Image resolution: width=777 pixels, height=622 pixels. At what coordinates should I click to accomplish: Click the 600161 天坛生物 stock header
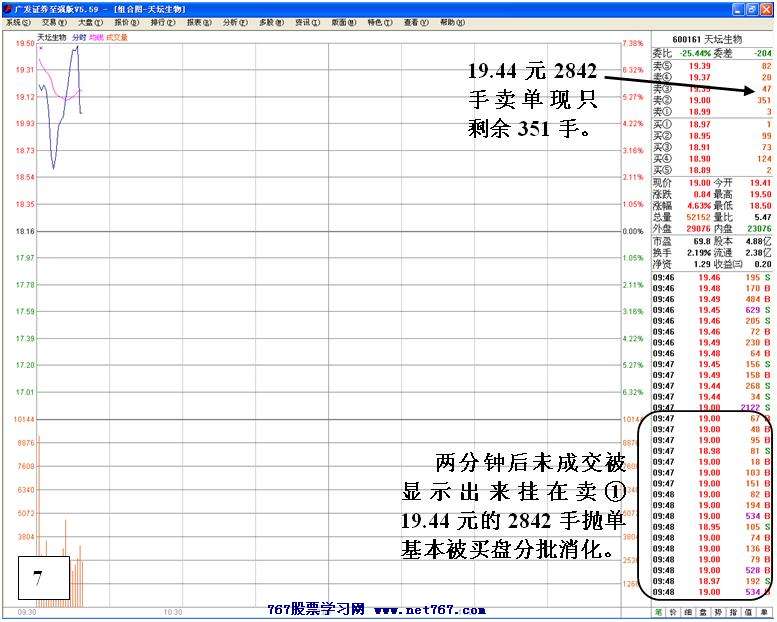(711, 41)
